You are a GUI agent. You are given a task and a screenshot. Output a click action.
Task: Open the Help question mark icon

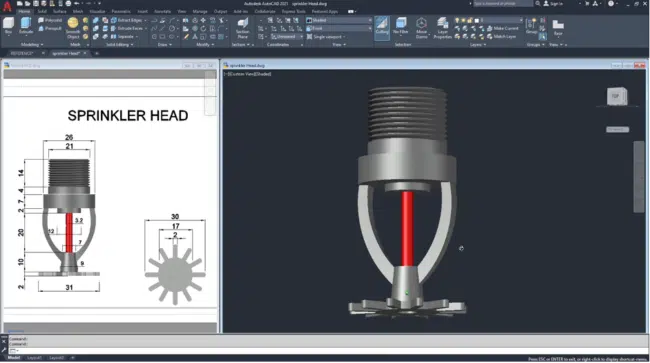611,3
